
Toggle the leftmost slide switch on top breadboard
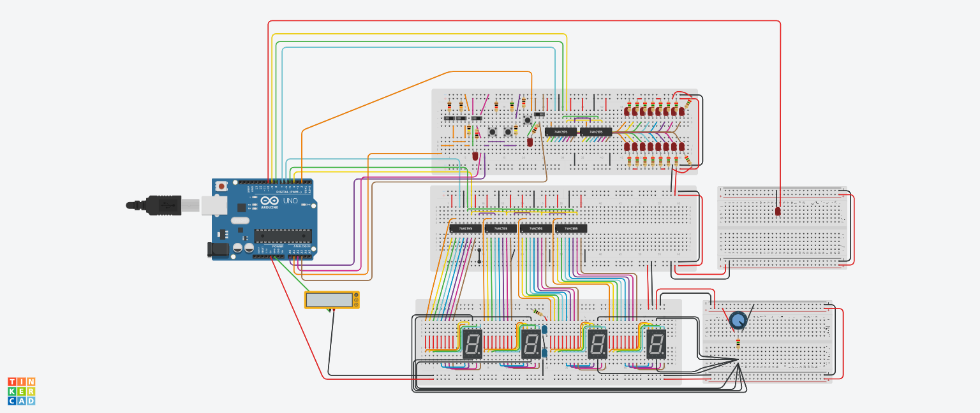click(449, 118)
